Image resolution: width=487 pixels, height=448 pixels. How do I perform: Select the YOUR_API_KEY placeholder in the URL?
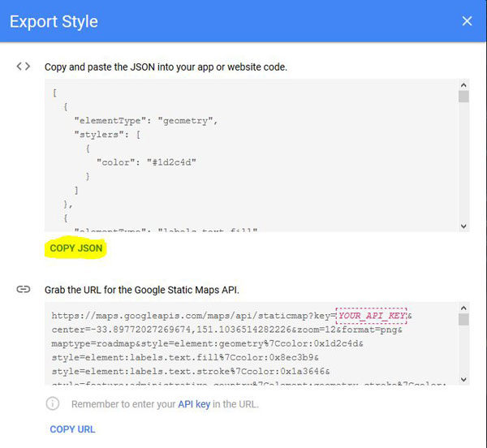click(372, 316)
